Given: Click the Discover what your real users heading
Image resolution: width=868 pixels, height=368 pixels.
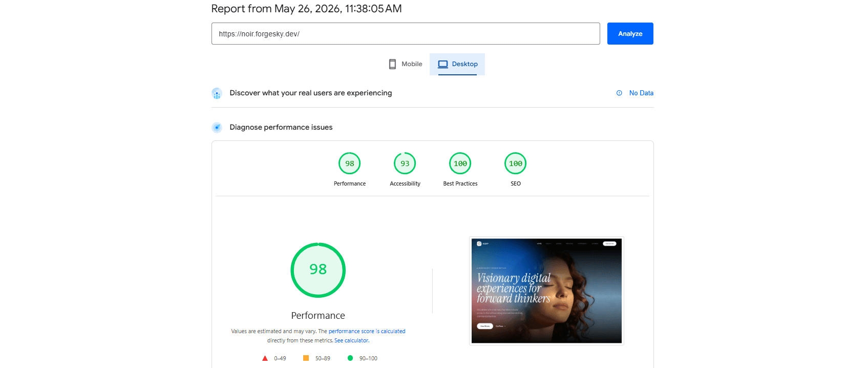Looking at the screenshot, I should pos(311,93).
